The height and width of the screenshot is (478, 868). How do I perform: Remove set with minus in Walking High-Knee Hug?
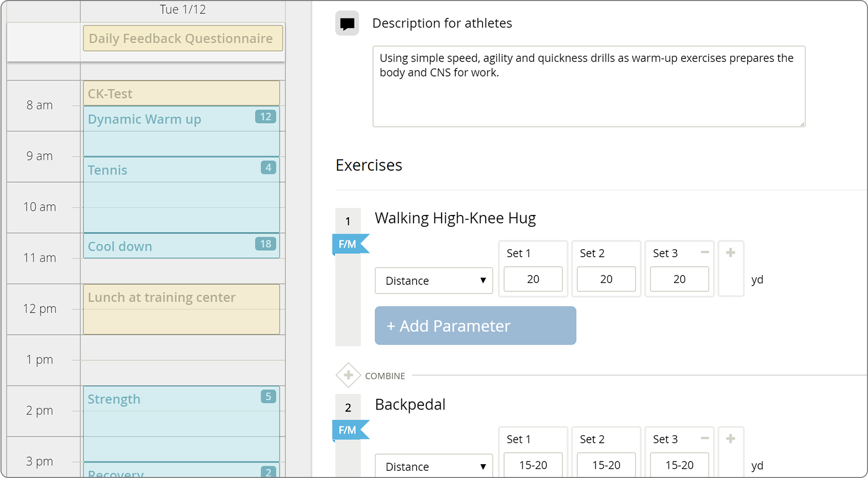[x=705, y=252]
